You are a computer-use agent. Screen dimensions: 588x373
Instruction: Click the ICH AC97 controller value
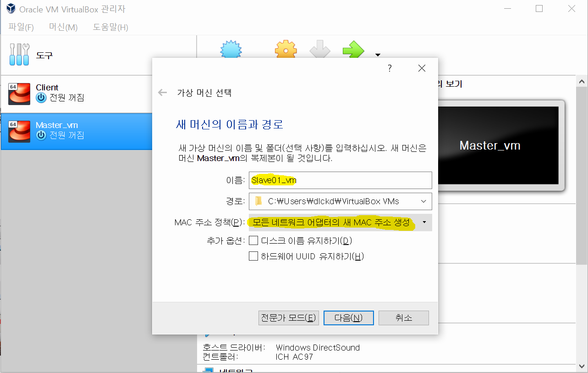point(294,356)
